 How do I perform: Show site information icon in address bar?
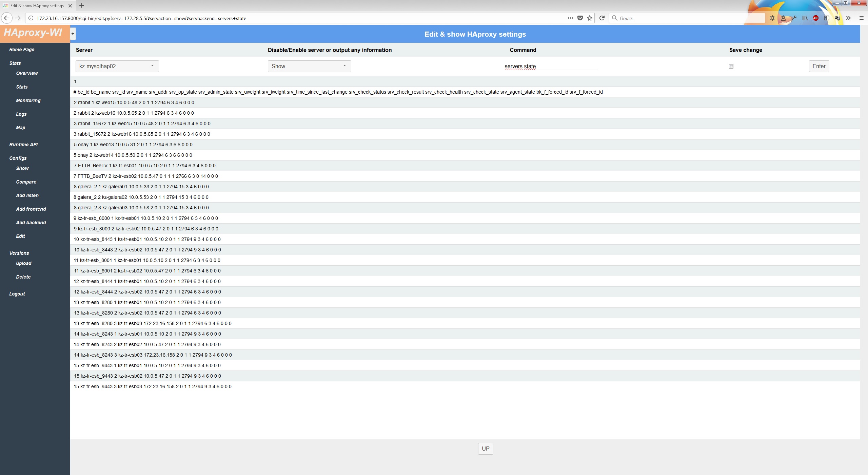point(31,18)
